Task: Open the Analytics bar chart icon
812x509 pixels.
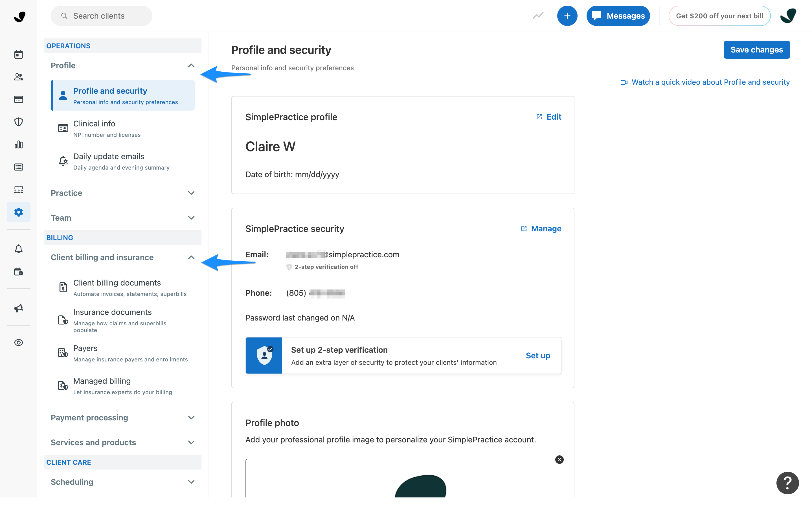Action: tap(19, 144)
